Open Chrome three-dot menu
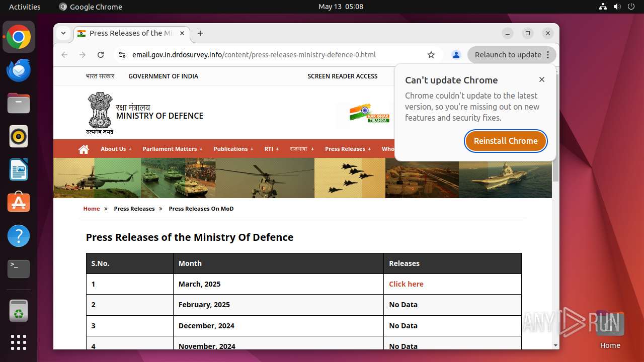 pos(548,55)
